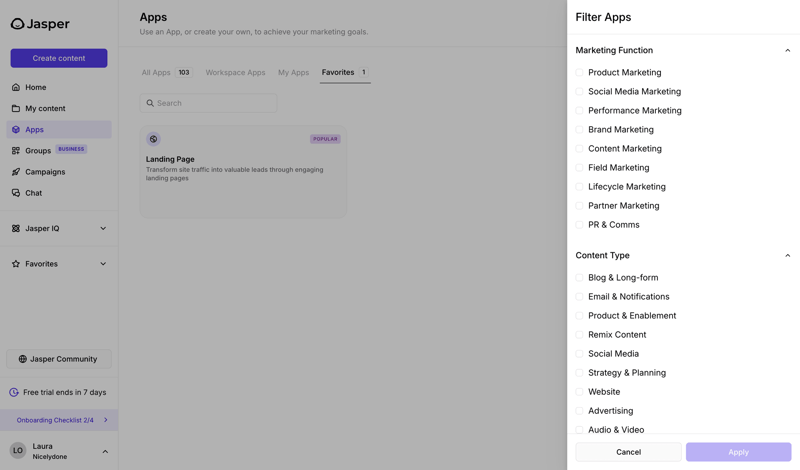The image size is (800, 470).
Task: Click the Search apps input field
Action: click(x=208, y=103)
